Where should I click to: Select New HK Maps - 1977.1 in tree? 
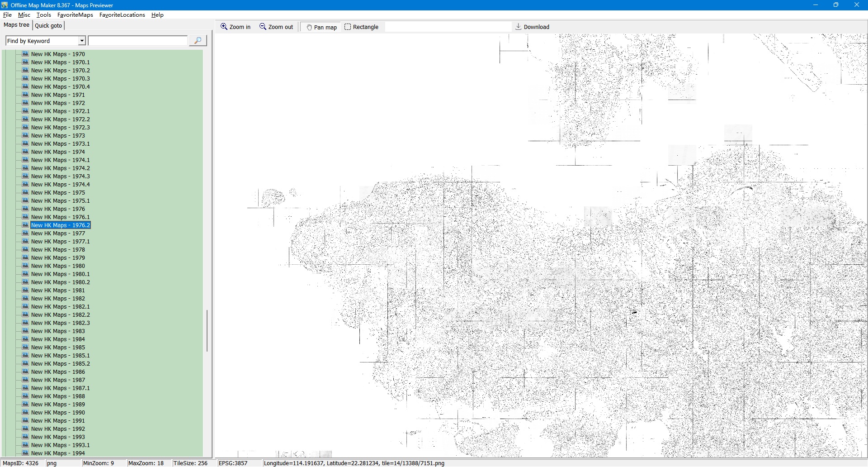point(60,242)
